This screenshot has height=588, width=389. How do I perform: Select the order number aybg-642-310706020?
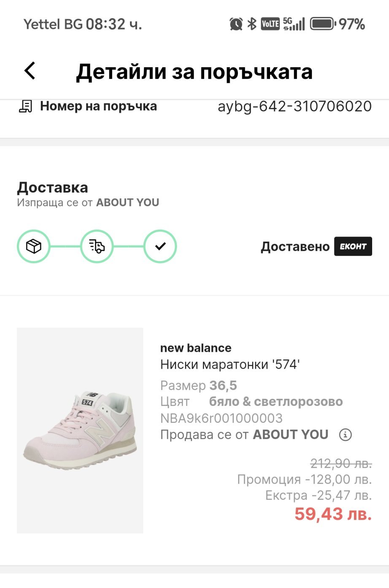[x=294, y=106]
